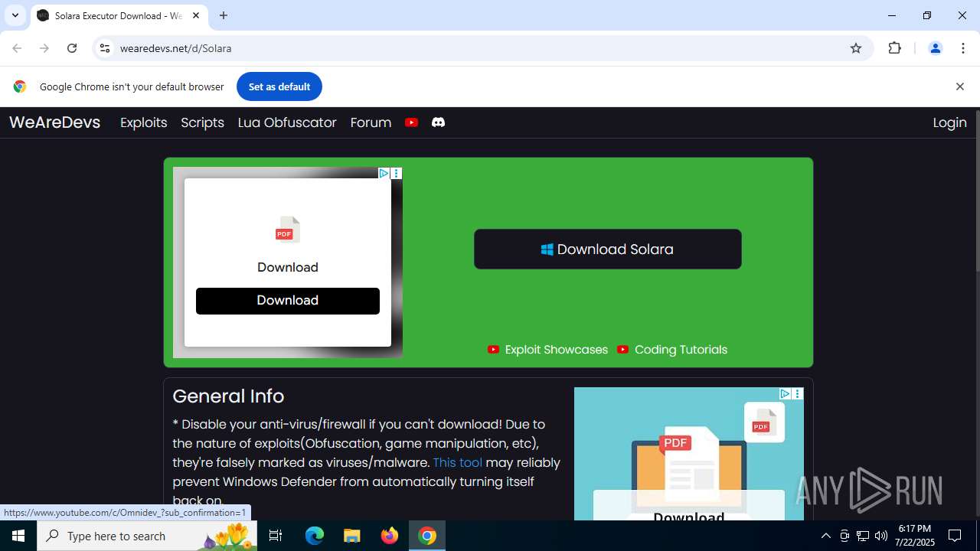The image size is (980, 551).
Task: Click the Login link
Action: [x=949, y=122]
